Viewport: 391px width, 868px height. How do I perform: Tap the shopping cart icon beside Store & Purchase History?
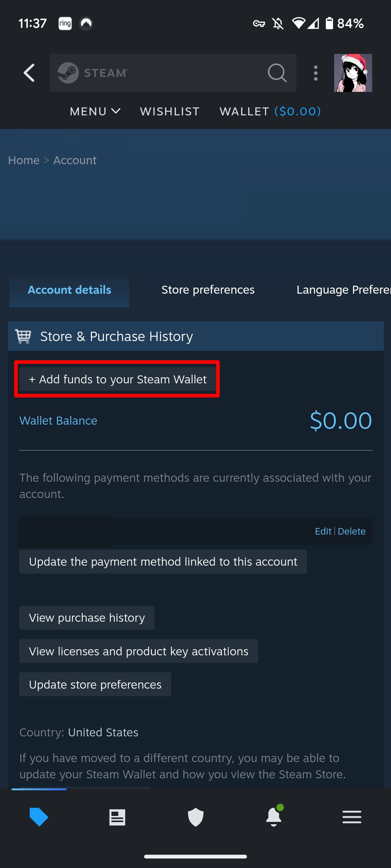23,336
